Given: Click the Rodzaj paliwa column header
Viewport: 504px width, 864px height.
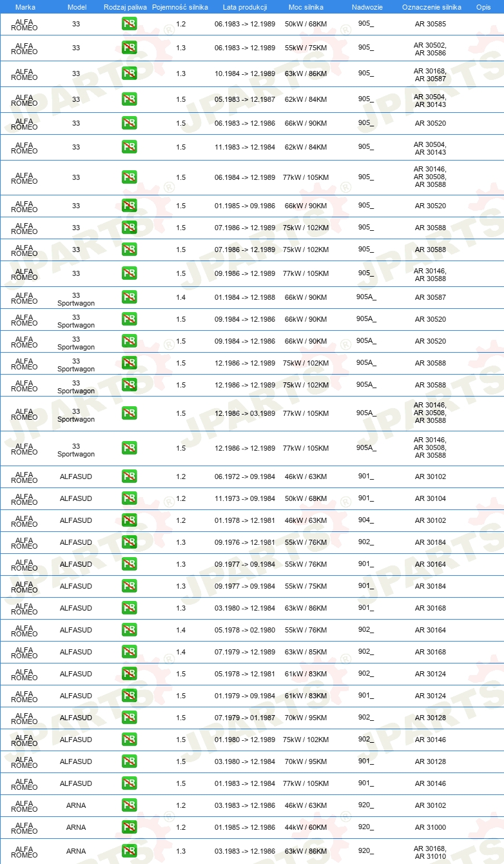Looking at the screenshot, I should click(125, 7).
